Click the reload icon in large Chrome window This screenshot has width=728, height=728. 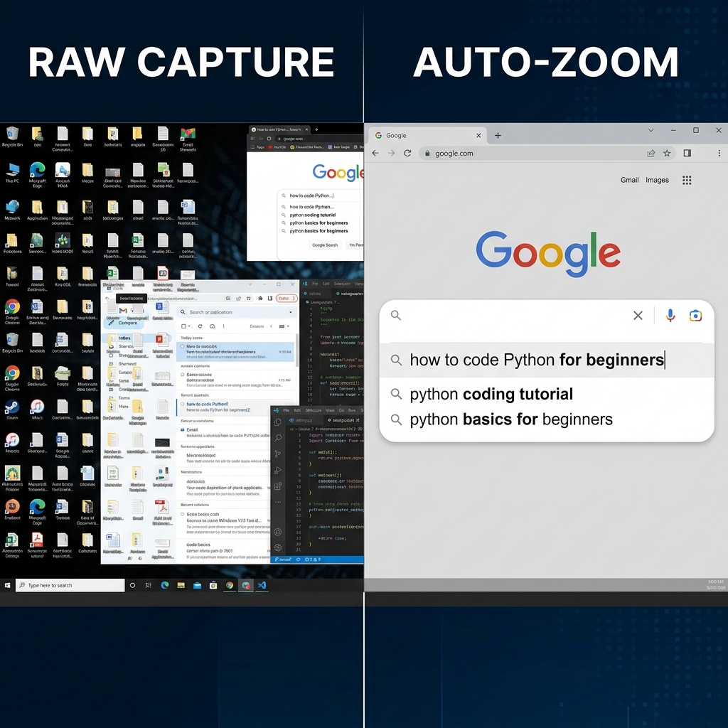407,154
